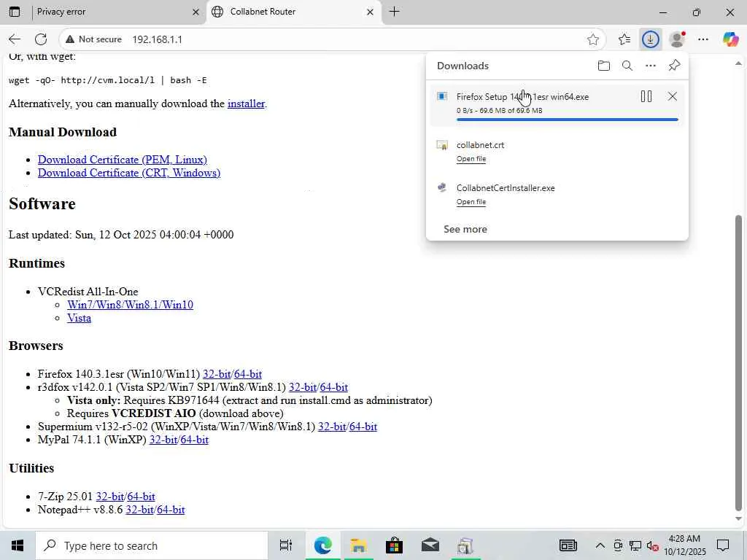Download Firefox 140.3.1esr 64-bit

pyautogui.click(x=248, y=374)
